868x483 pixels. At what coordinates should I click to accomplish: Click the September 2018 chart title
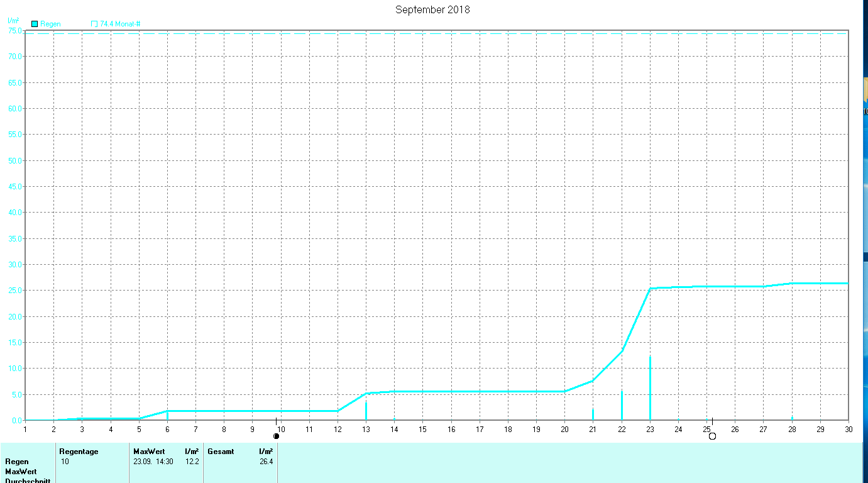click(432, 9)
